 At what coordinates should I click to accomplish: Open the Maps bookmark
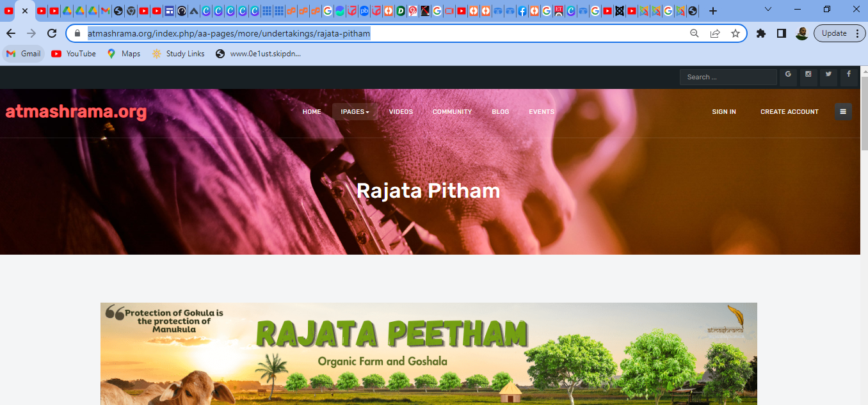pos(124,54)
